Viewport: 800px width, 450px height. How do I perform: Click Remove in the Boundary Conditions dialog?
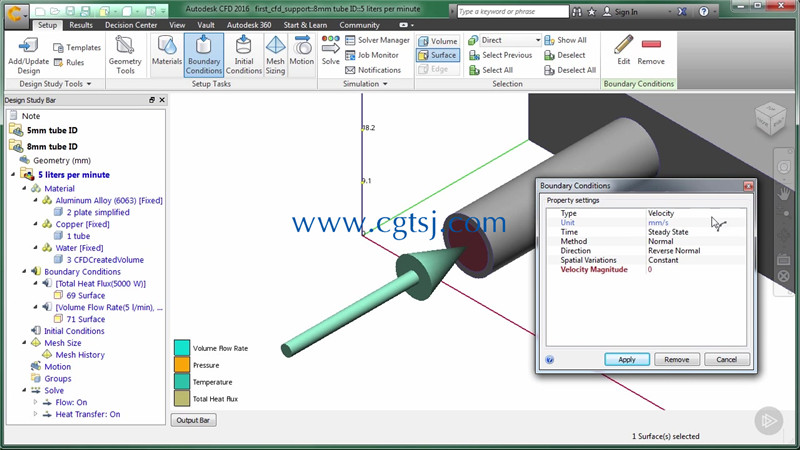coord(677,360)
